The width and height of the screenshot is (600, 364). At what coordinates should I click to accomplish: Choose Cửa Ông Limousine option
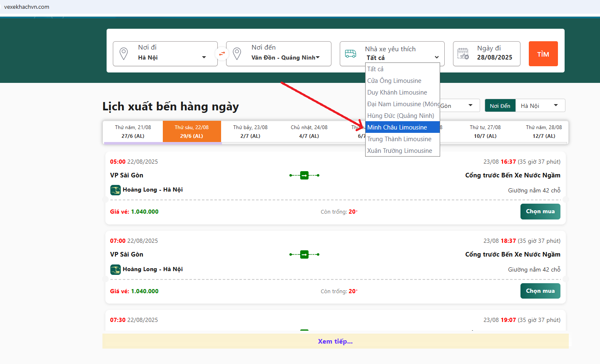tap(403, 81)
